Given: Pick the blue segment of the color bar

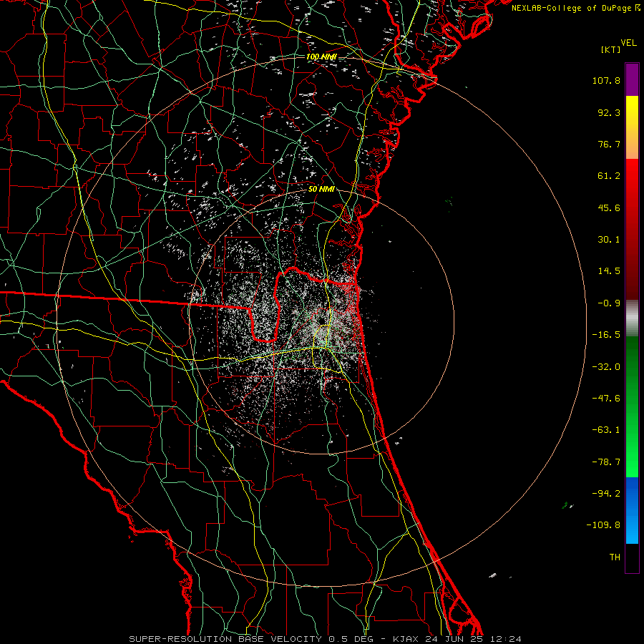Looking at the screenshot, I should click(x=632, y=510).
